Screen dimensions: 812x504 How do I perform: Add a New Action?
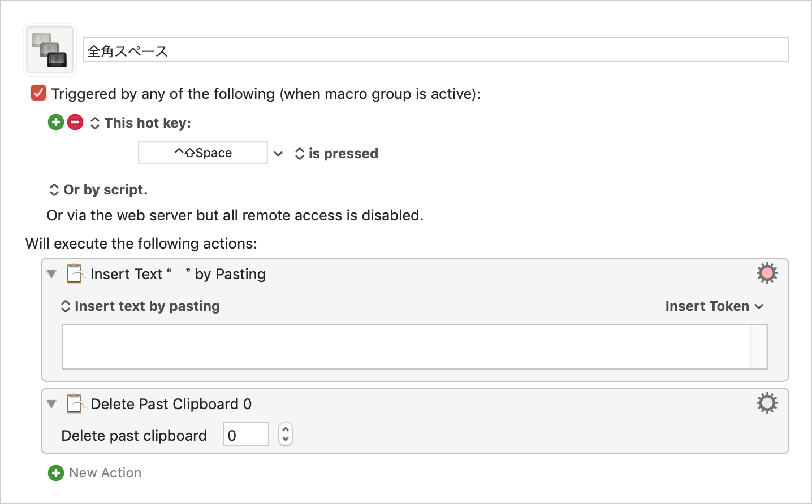tap(105, 473)
